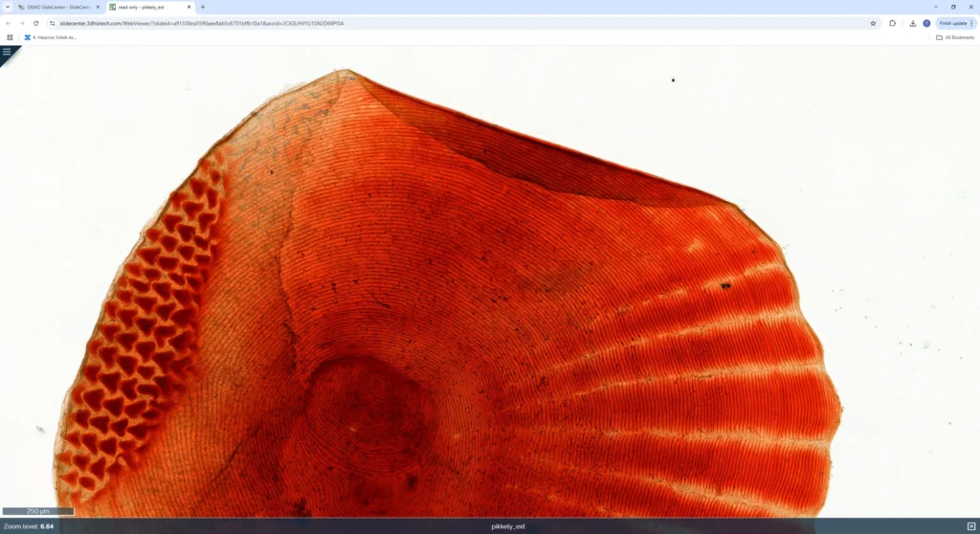Open the '4. Hasznos linkek' bookmark

pyautogui.click(x=50, y=37)
